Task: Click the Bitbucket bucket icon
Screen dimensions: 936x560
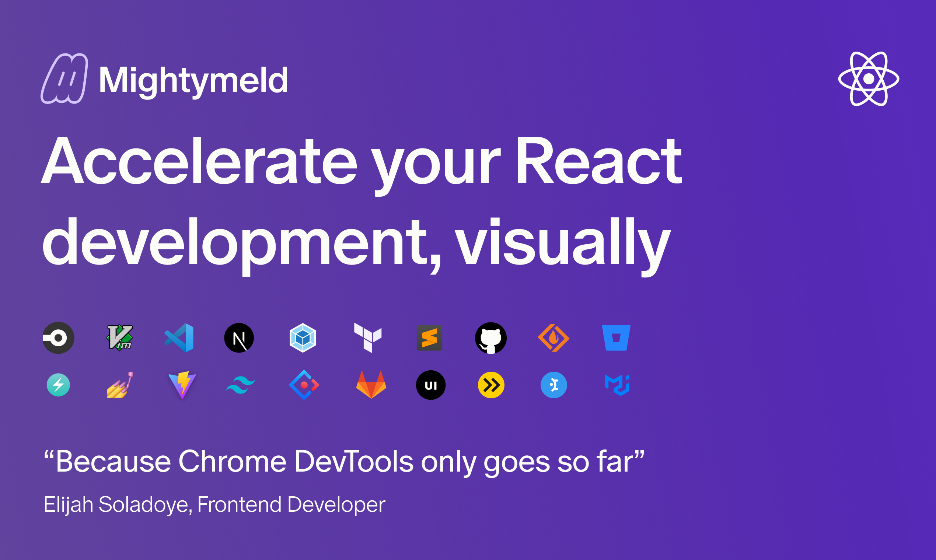Action: 616,338
